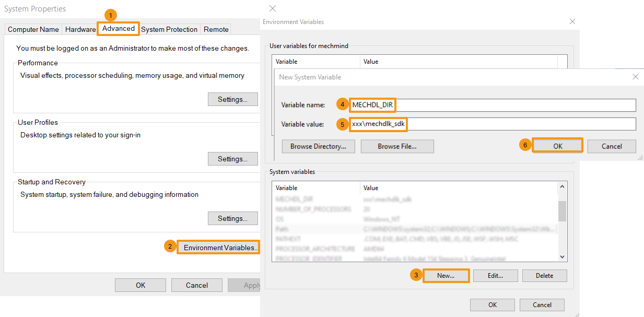Click Edit under System variables

(495, 275)
